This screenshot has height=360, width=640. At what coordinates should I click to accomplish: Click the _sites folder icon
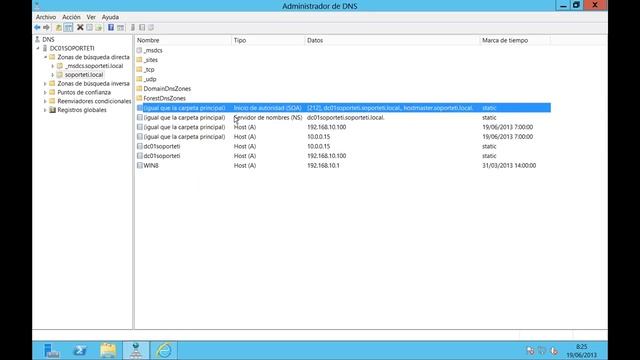tap(139, 60)
